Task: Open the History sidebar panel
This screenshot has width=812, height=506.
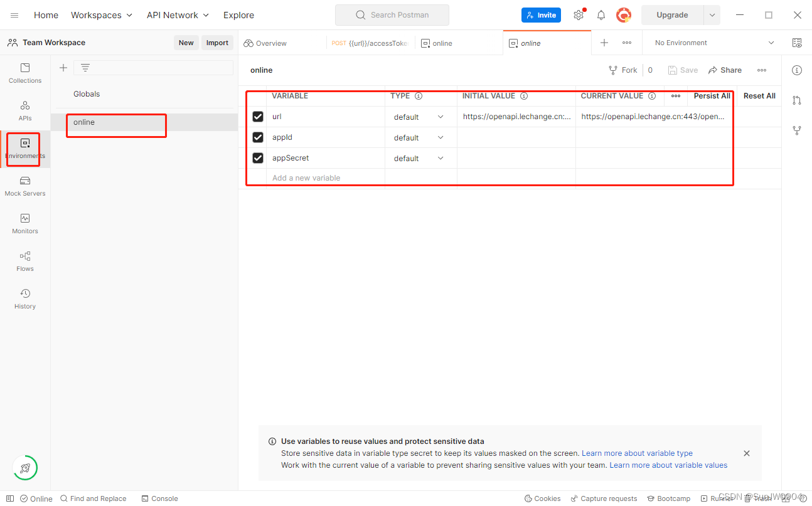Action: (x=25, y=299)
